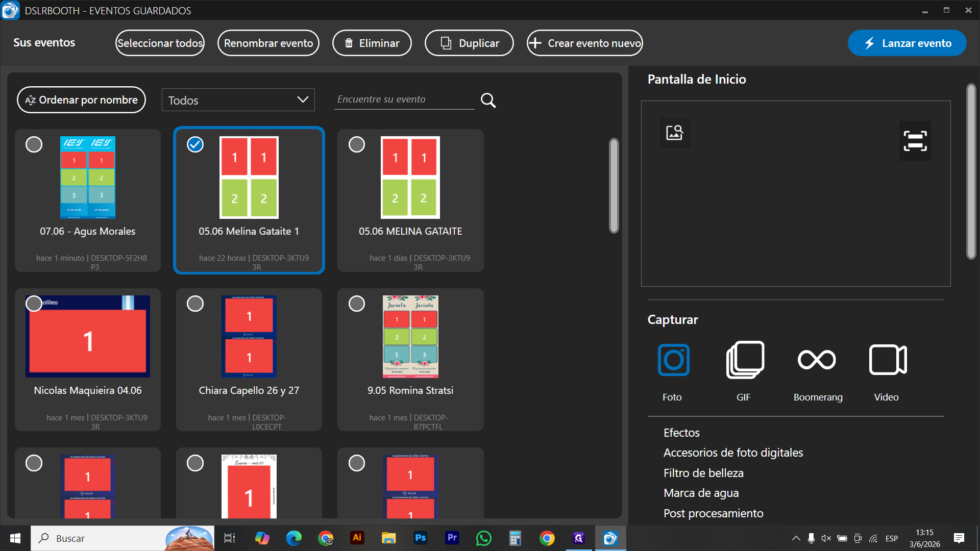Click the muted volume tray icon
This screenshot has height=551, width=980.
point(826,538)
